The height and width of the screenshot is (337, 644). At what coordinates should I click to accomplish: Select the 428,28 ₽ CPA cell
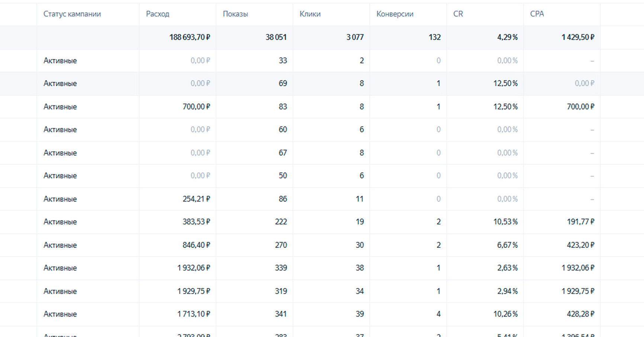[x=580, y=314]
